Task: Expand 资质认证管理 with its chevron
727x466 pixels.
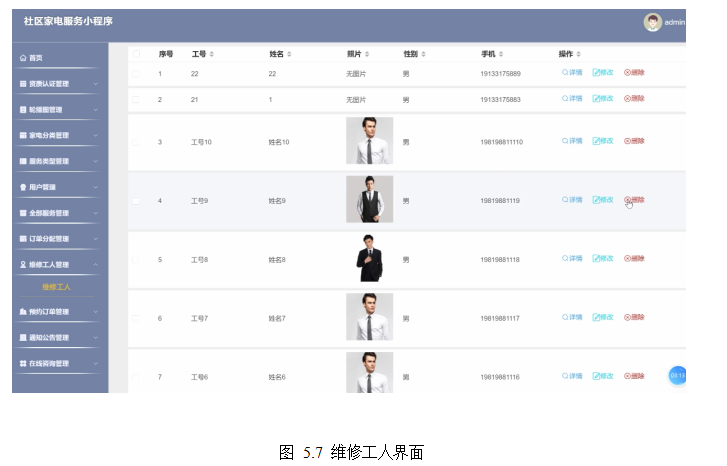Action: [x=96, y=84]
